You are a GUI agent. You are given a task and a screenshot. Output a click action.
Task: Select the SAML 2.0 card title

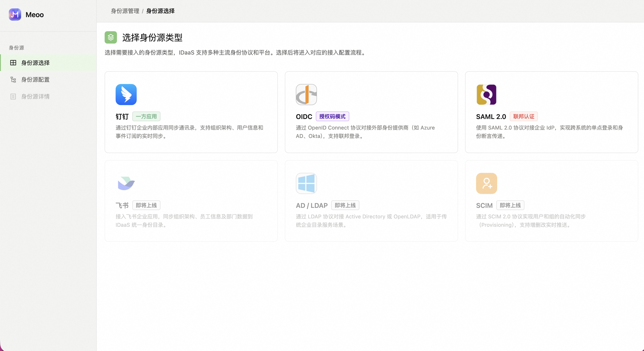click(x=491, y=117)
